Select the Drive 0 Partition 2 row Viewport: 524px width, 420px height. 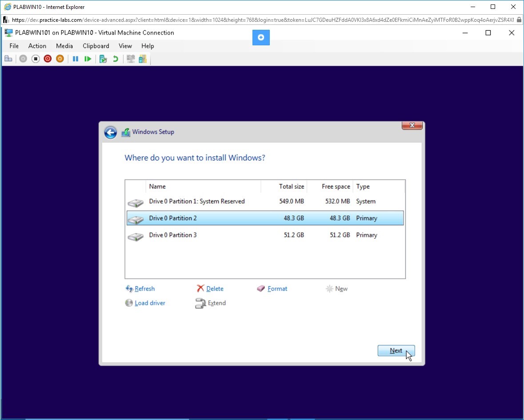(265, 218)
